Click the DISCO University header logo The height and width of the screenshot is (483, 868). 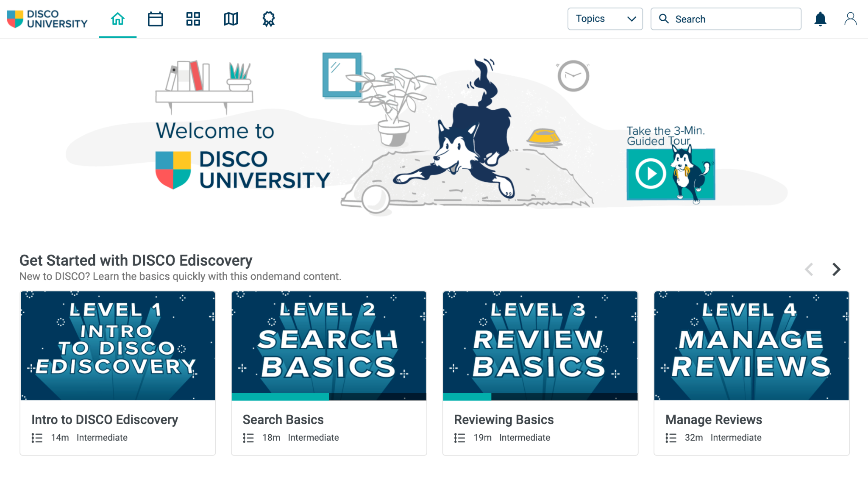pos(47,19)
